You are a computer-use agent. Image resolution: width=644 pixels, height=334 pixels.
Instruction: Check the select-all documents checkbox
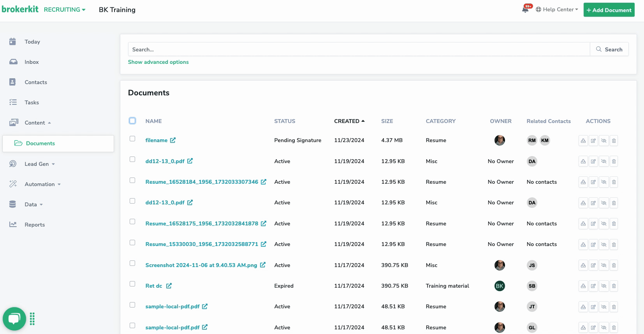pyautogui.click(x=132, y=121)
